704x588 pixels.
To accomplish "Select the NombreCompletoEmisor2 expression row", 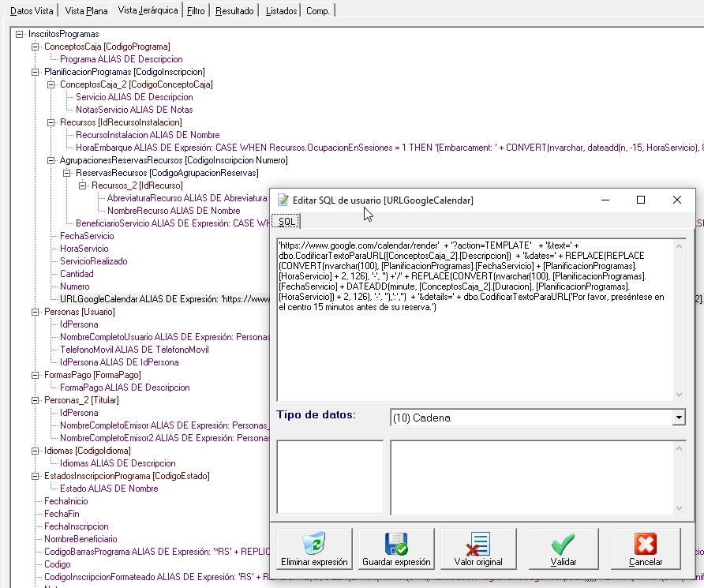I will tap(165, 438).
